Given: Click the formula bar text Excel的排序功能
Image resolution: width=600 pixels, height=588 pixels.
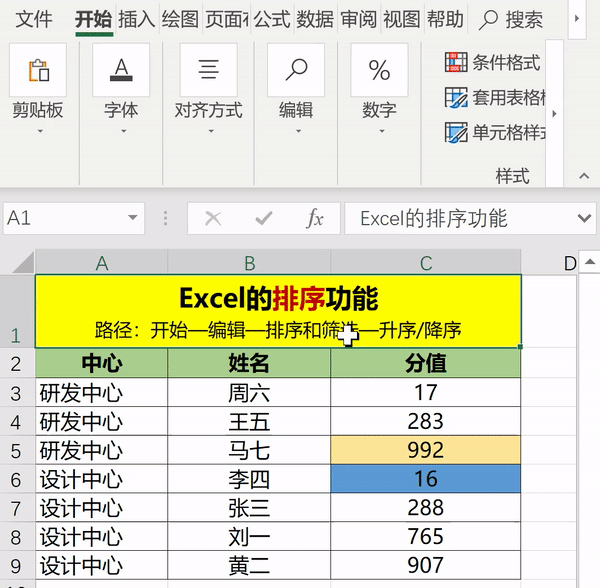Looking at the screenshot, I should tap(434, 218).
